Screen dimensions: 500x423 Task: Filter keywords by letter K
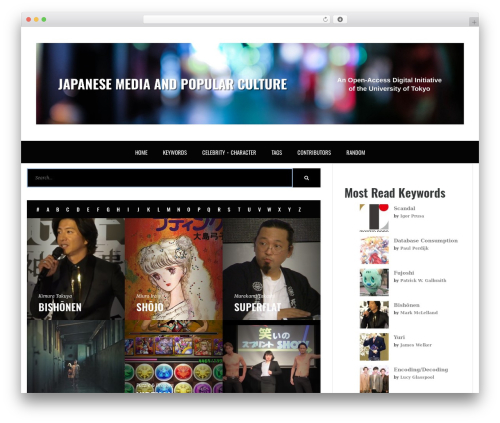coord(148,210)
